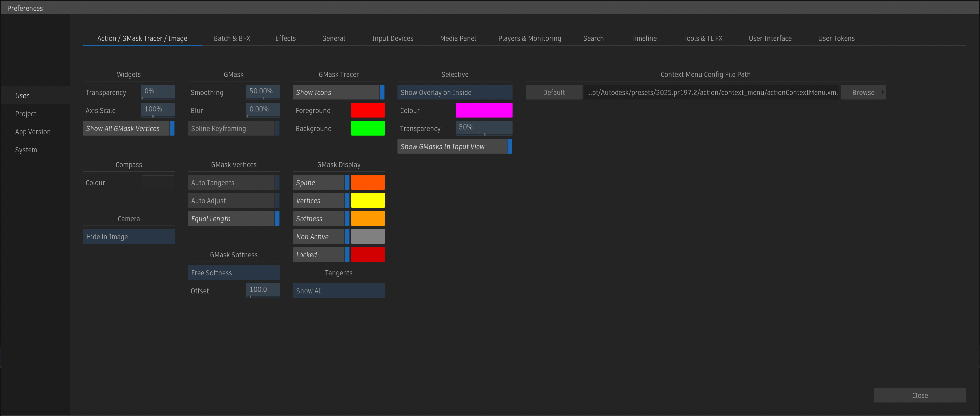This screenshot has width=980, height=416.
Task: Click the Default path button
Action: coord(554,93)
